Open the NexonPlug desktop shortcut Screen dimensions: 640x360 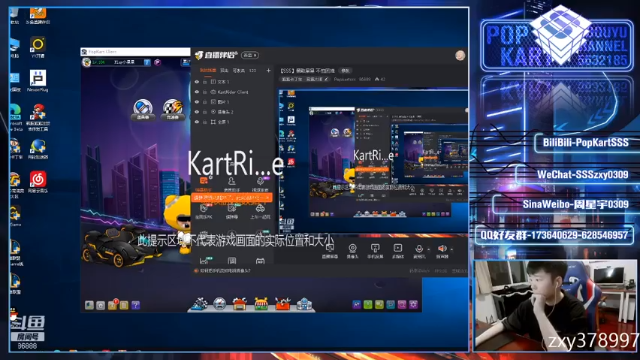38,81
